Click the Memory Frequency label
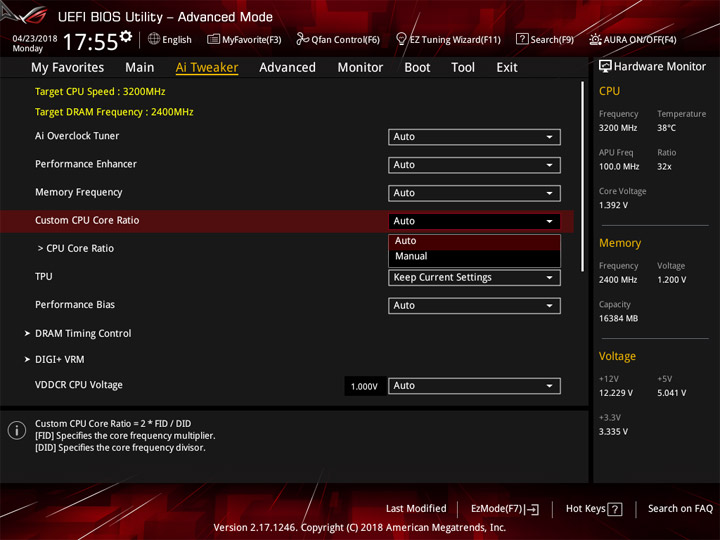Screen dimensions: 720x540 point(79,192)
